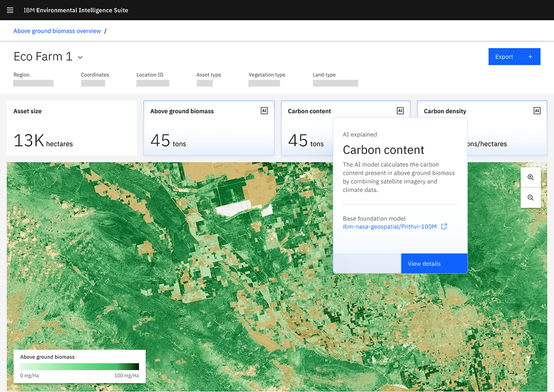The height and width of the screenshot is (392, 554).
Task: Click the Carbon content tile title
Action: tap(309, 111)
